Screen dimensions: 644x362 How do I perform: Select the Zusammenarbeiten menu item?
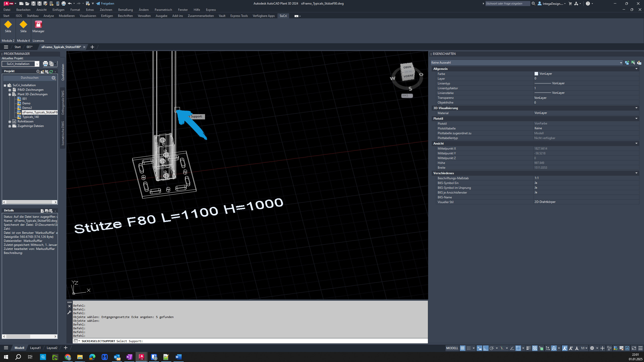click(200, 16)
